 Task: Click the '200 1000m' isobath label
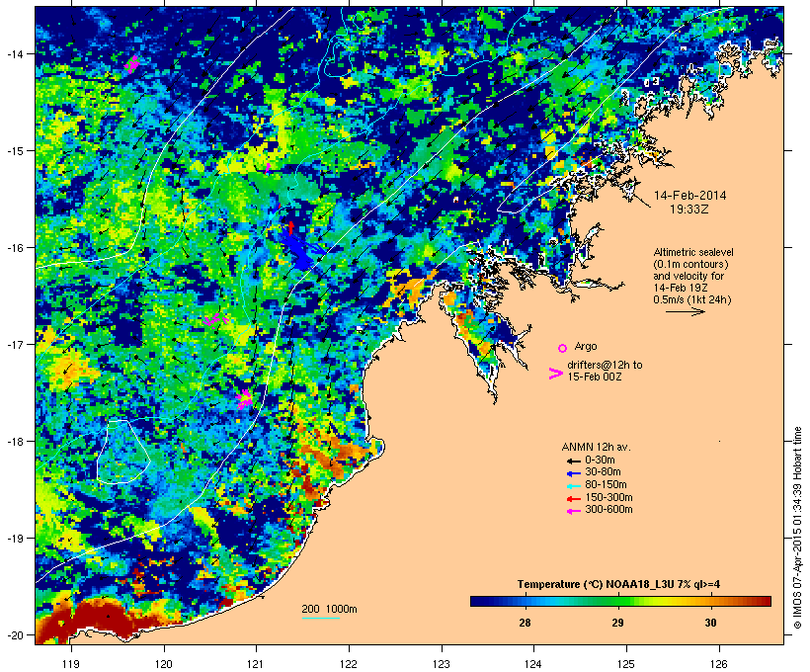[329, 609]
